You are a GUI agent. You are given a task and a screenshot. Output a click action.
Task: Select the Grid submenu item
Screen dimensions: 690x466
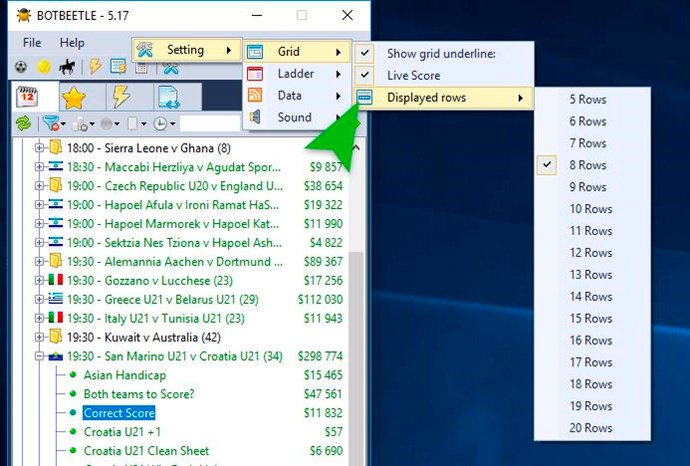tap(297, 51)
